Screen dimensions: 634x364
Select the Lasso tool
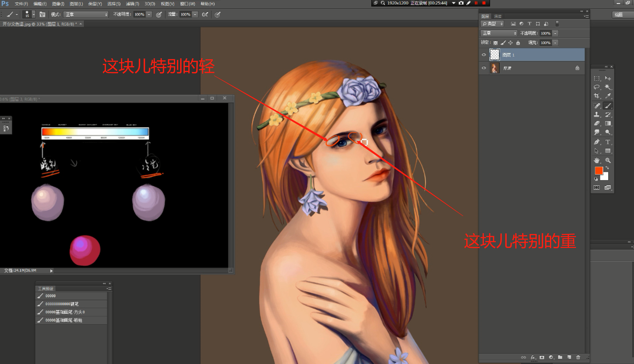tap(596, 87)
